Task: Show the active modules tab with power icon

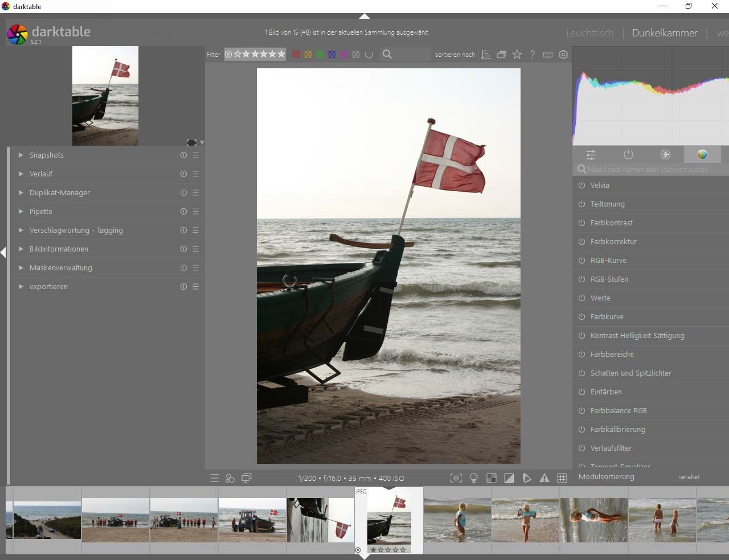Action: click(x=628, y=154)
